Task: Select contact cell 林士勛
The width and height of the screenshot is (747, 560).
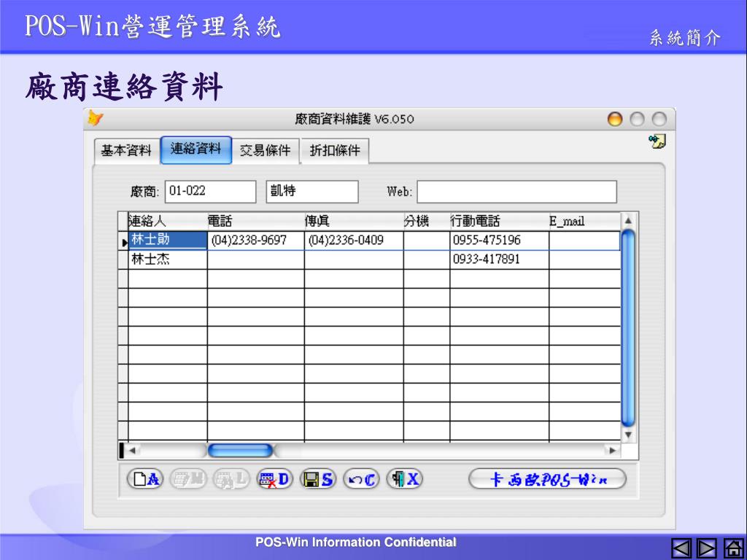Action: pyautogui.click(x=168, y=241)
